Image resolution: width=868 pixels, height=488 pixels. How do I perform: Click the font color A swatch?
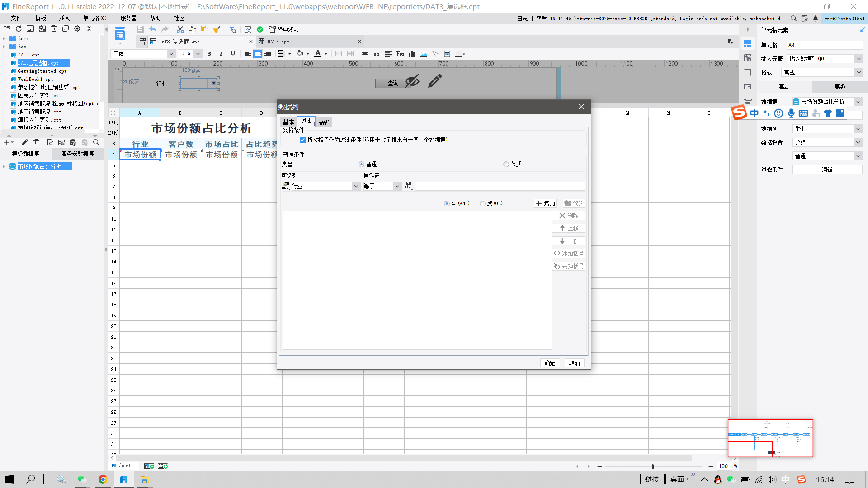click(x=318, y=54)
